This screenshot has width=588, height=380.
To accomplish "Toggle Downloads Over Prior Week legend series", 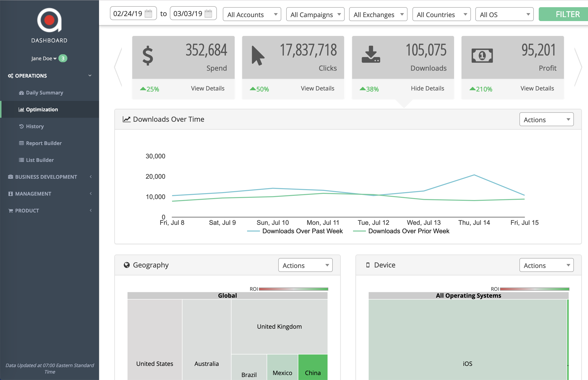I will coord(409,231).
